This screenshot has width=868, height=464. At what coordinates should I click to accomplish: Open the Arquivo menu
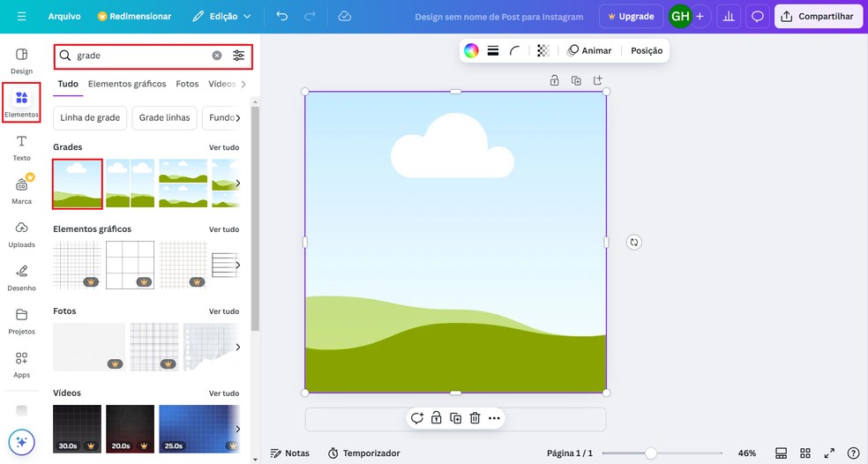[x=64, y=16]
